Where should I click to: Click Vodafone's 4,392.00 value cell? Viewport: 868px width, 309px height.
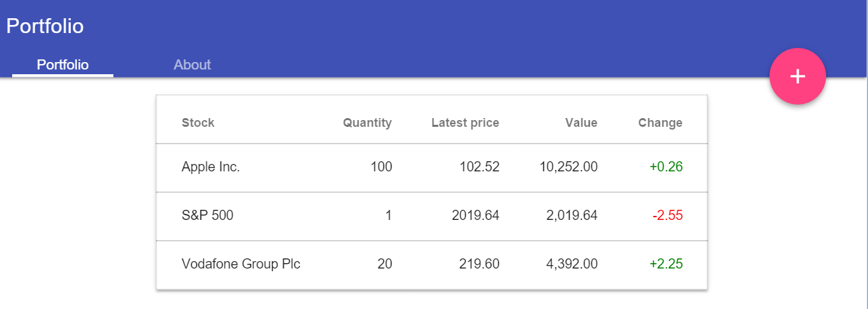pos(572,264)
